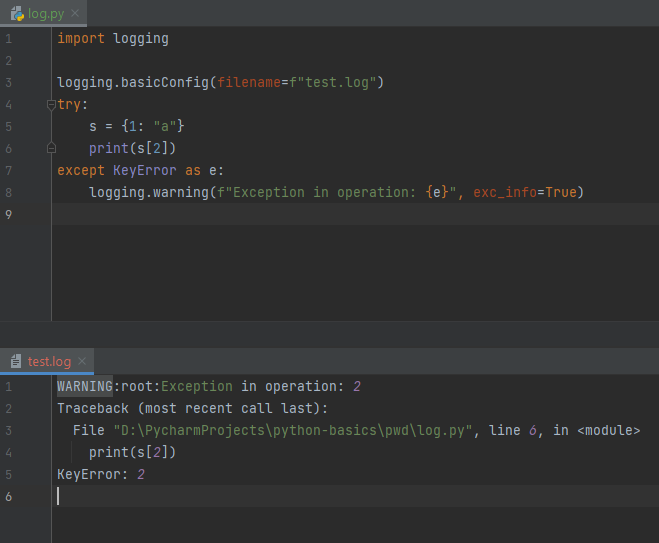The height and width of the screenshot is (543, 659).
Task: Click line number 9 in log.py gutter
Action: point(9,215)
